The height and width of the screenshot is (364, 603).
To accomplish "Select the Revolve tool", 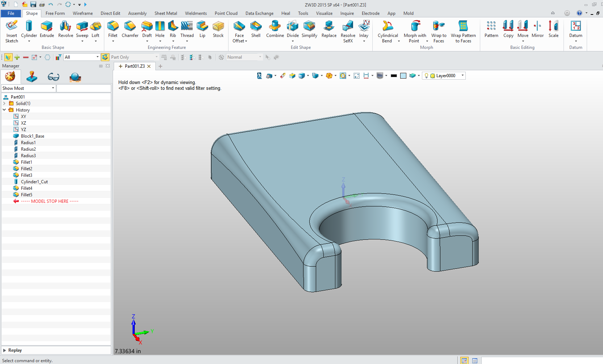I will pos(66,29).
